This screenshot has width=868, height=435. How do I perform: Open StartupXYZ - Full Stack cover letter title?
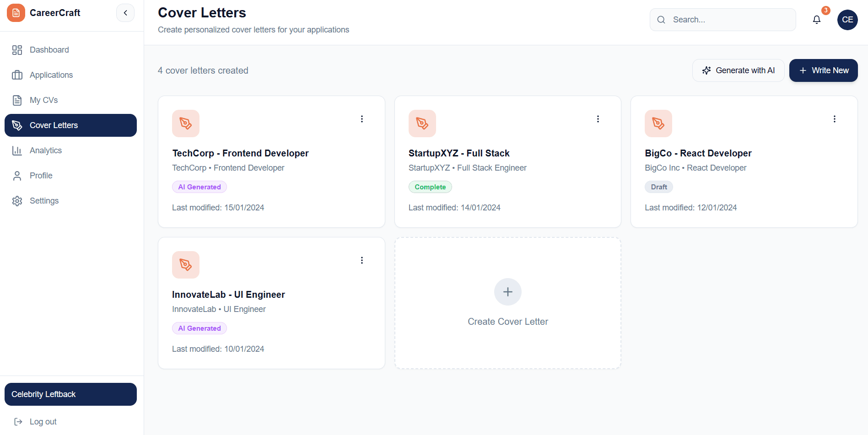[459, 153]
